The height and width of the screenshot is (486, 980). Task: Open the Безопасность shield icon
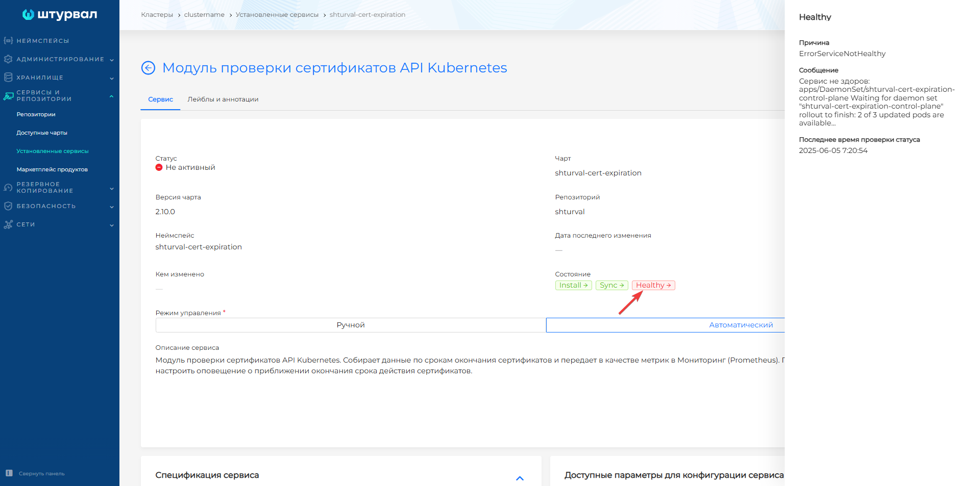(8, 206)
